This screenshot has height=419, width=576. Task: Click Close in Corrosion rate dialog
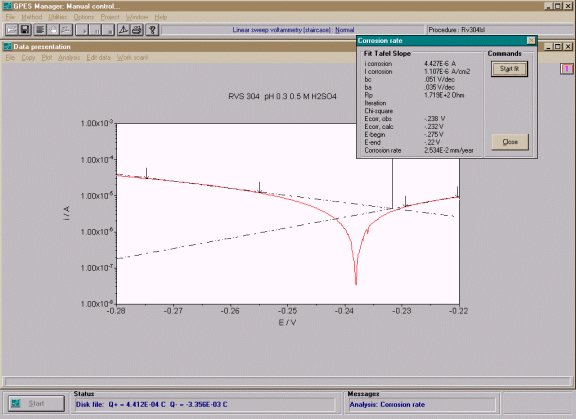coord(510,142)
